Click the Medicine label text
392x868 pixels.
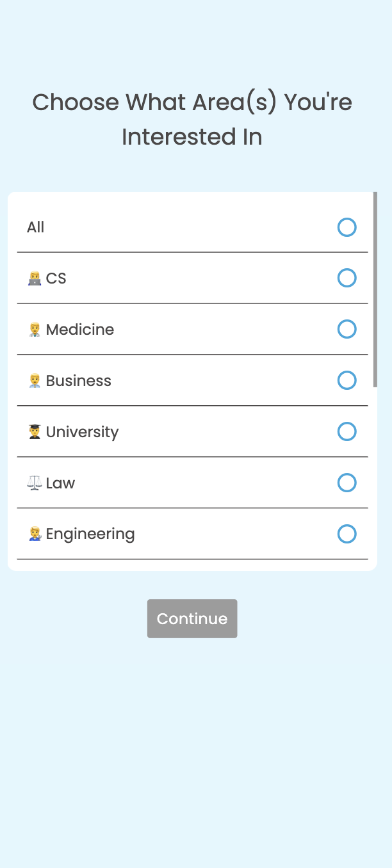(x=80, y=330)
